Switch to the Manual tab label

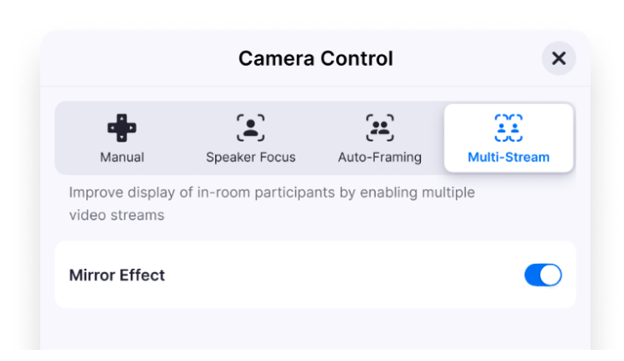coord(122,157)
